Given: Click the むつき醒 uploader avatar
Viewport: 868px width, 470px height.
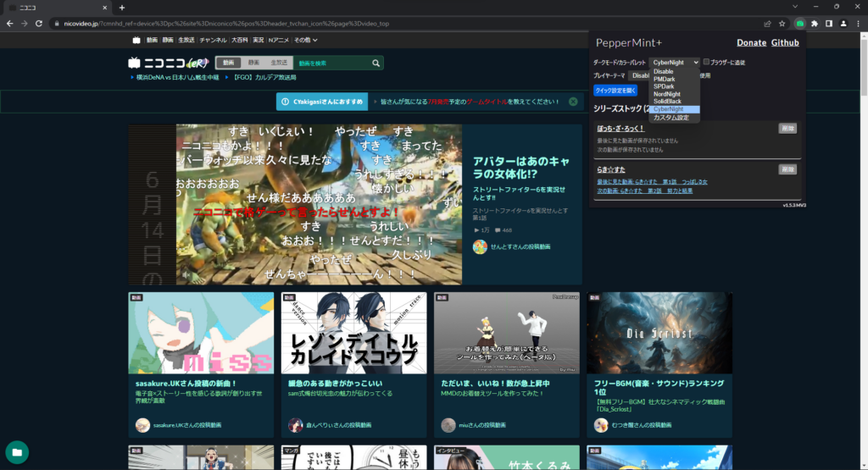Looking at the screenshot, I should point(601,424).
